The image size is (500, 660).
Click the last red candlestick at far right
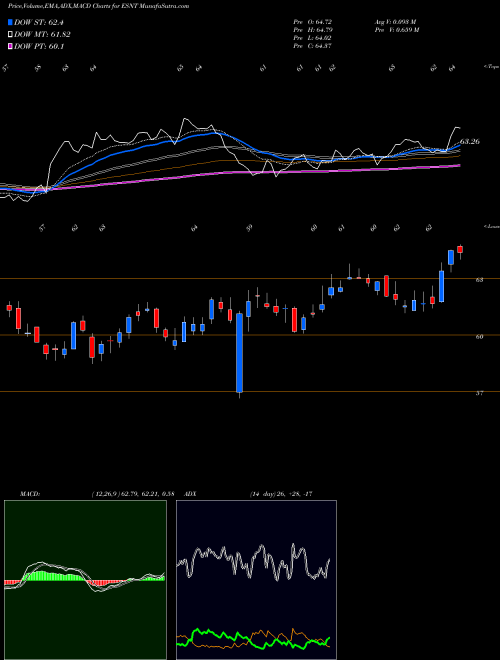[x=460, y=250]
